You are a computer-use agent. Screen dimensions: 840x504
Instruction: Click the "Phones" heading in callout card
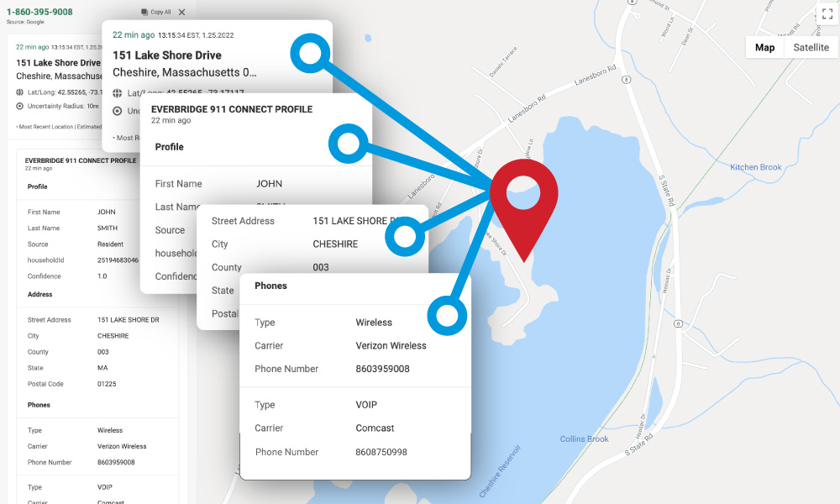271,286
